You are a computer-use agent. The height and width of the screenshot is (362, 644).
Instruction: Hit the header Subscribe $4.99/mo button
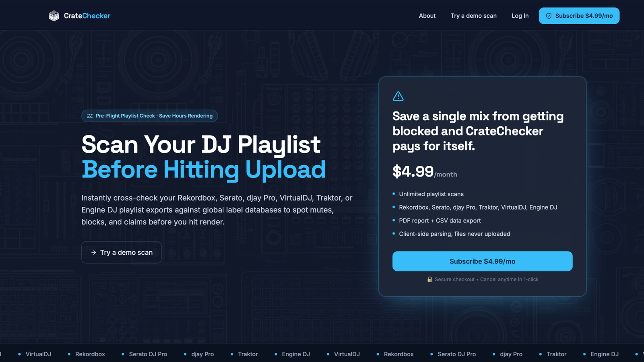point(579,16)
